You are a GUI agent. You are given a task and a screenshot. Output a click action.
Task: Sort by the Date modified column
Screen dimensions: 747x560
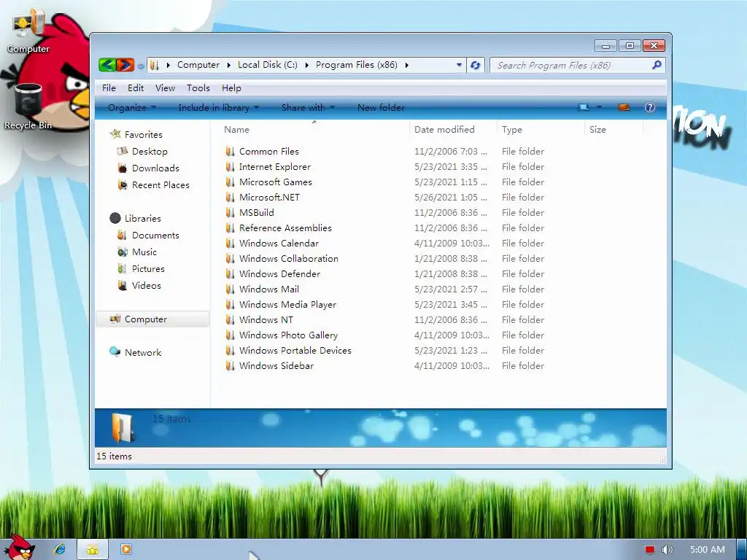(x=444, y=130)
